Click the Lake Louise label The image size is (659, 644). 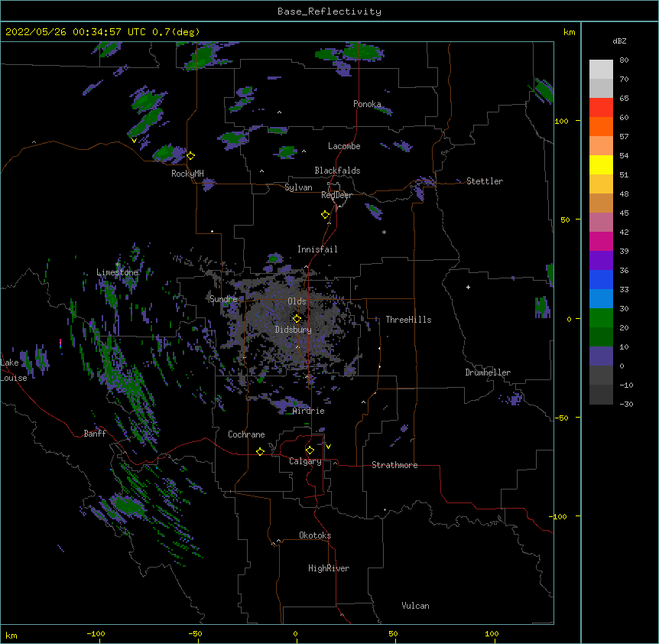(x=14, y=370)
